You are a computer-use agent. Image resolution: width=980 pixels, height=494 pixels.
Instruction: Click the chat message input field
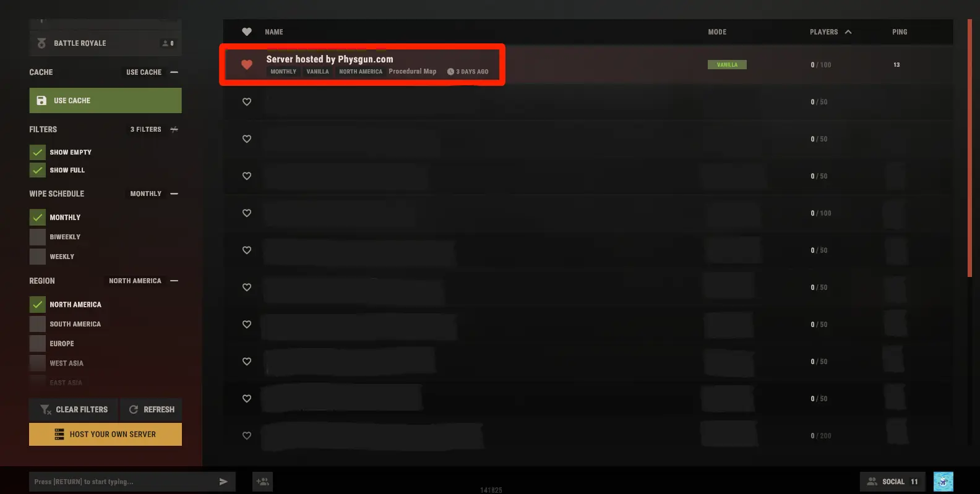pyautogui.click(x=122, y=482)
